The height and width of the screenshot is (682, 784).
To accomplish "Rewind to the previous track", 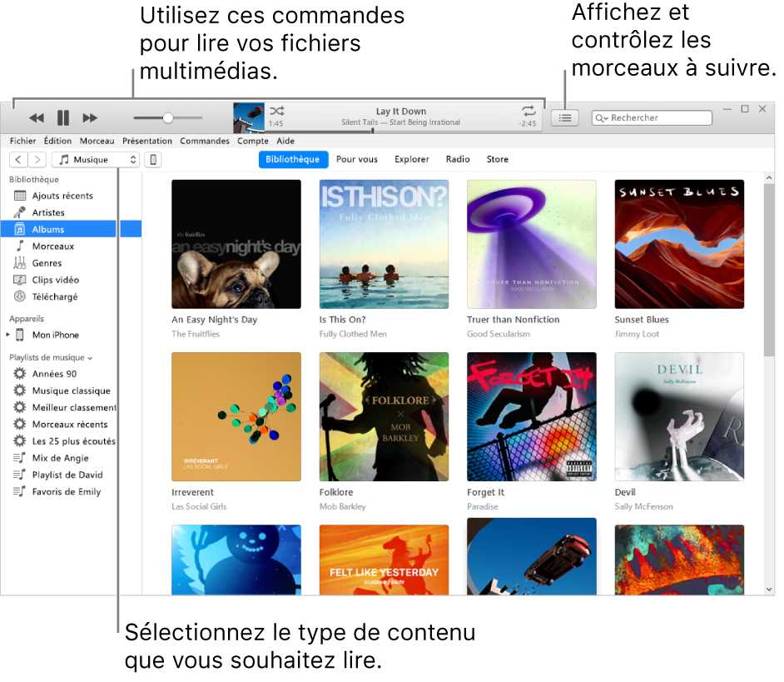I will point(37,117).
